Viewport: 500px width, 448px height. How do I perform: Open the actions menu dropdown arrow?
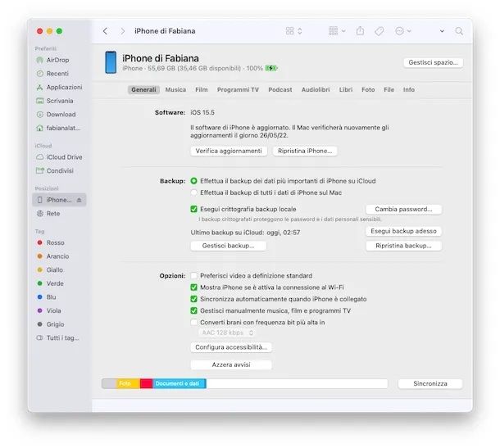coord(409,31)
